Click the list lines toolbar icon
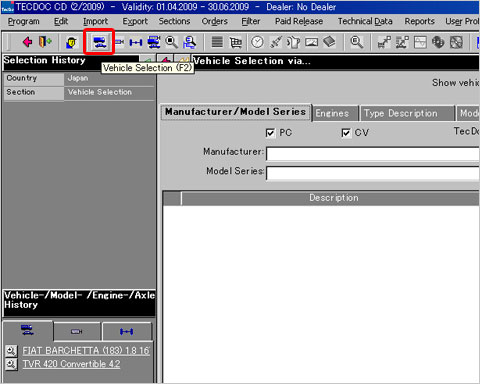 (x=217, y=42)
